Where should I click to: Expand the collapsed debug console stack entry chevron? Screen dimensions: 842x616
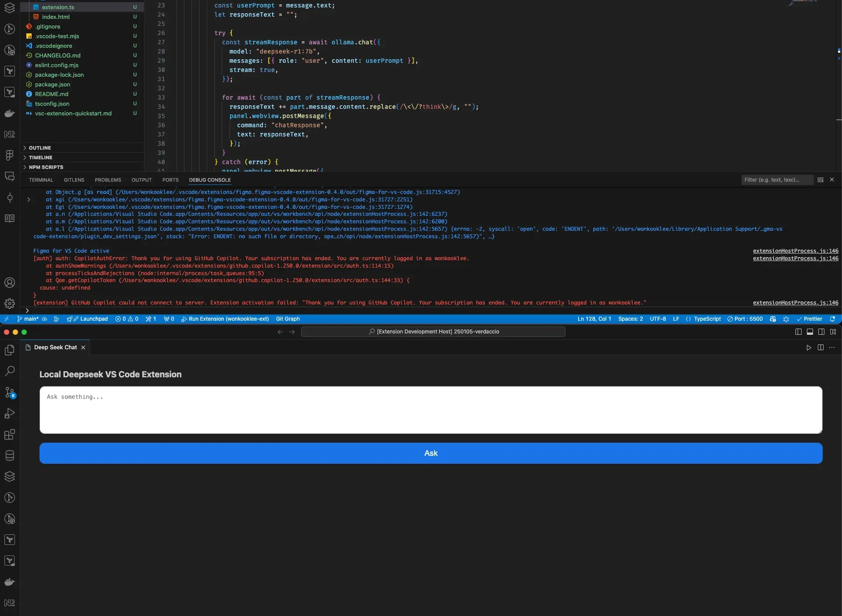tap(29, 200)
